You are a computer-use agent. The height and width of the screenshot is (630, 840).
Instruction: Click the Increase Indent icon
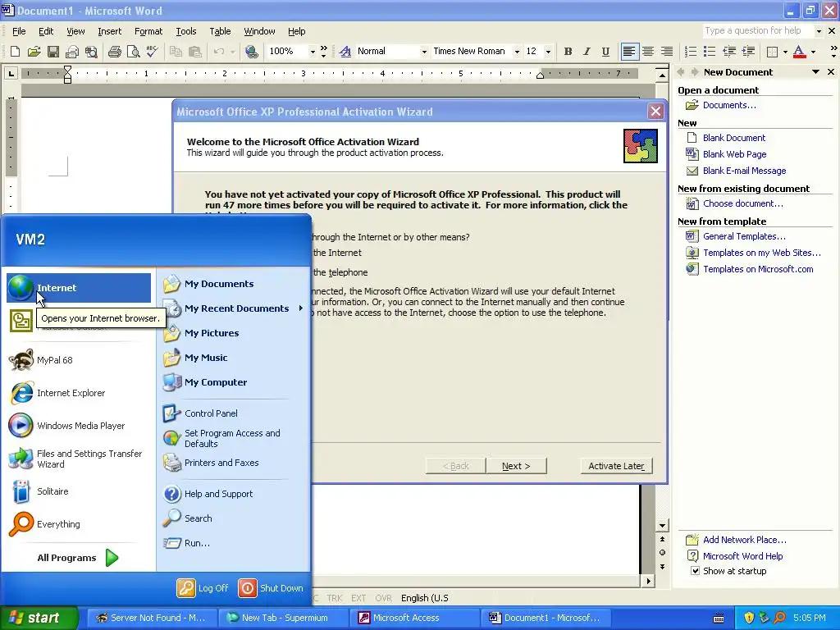pyautogui.click(x=748, y=52)
